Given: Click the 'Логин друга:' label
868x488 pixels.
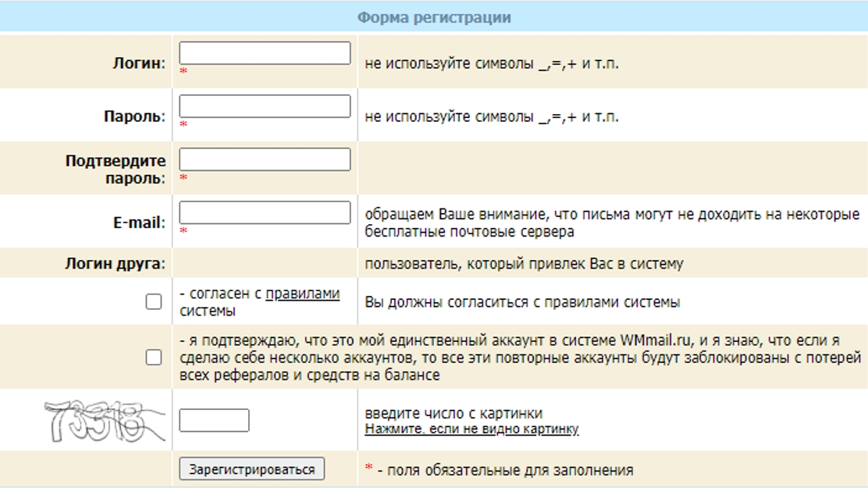Looking at the screenshot, I should coord(116,263).
